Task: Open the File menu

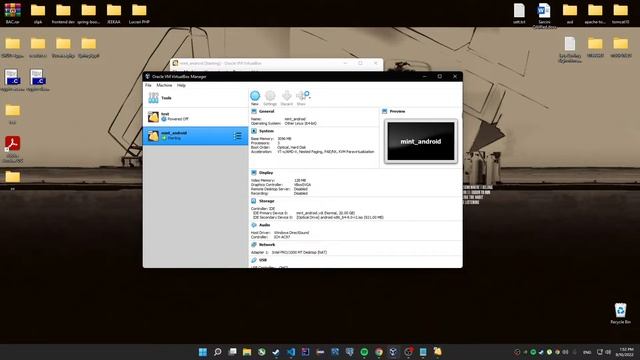Action: click(148, 85)
